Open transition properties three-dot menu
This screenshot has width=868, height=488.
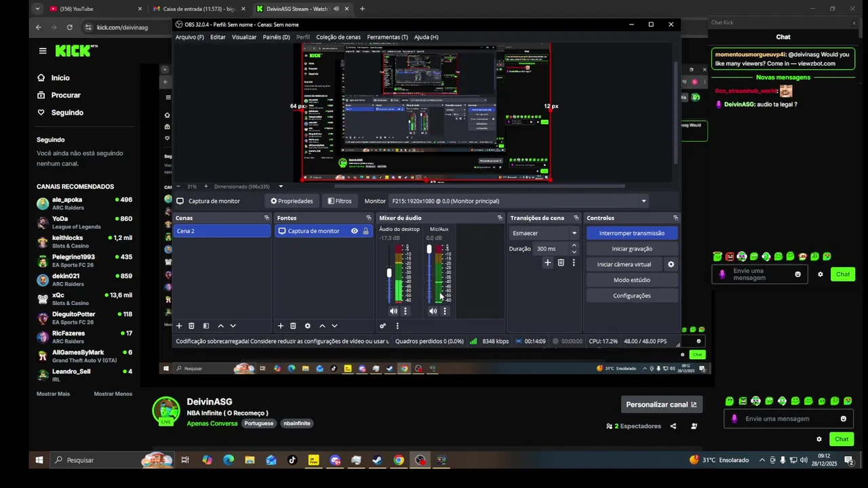click(574, 263)
